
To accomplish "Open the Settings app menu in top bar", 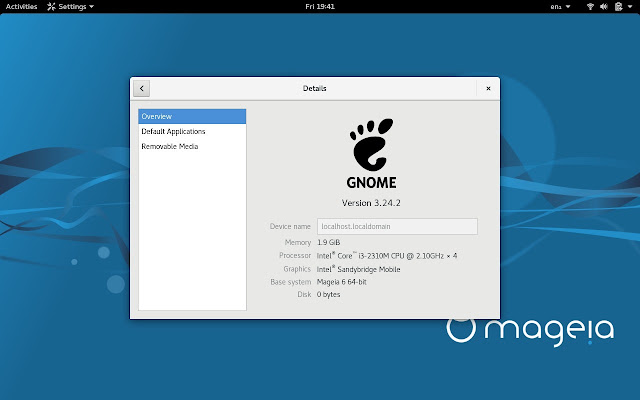I will tap(70, 7).
